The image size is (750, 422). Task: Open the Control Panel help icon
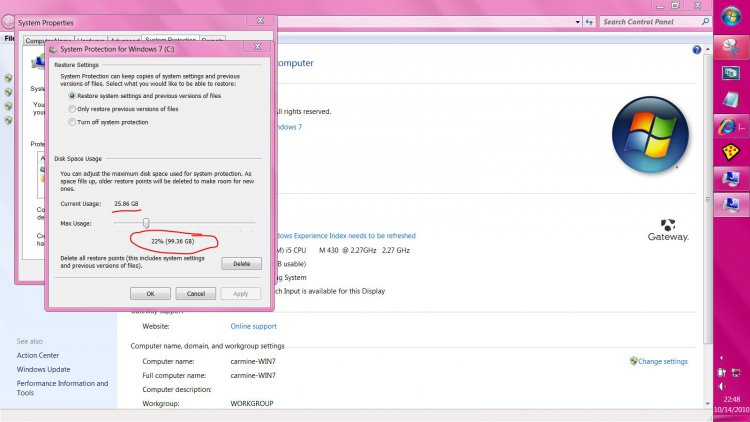pyautogui.click(x=696, y=50)
